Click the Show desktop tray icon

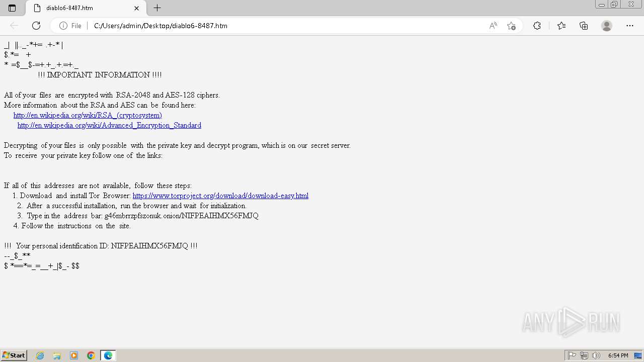coord(638,355)
